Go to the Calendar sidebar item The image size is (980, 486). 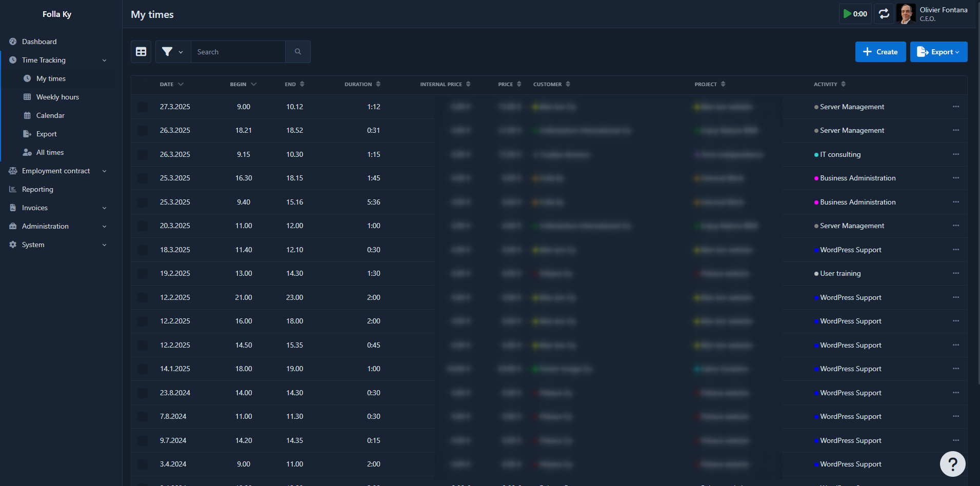(50, 115)
